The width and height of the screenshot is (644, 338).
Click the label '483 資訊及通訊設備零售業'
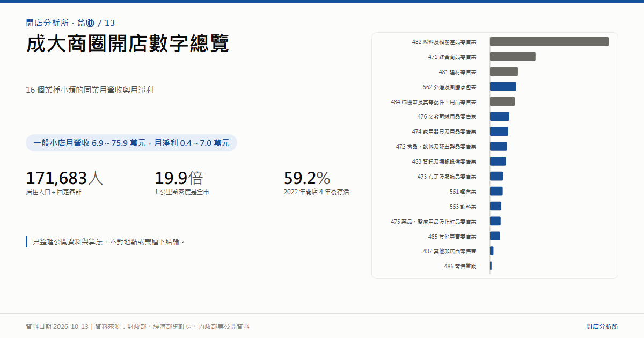coord(444,162)
